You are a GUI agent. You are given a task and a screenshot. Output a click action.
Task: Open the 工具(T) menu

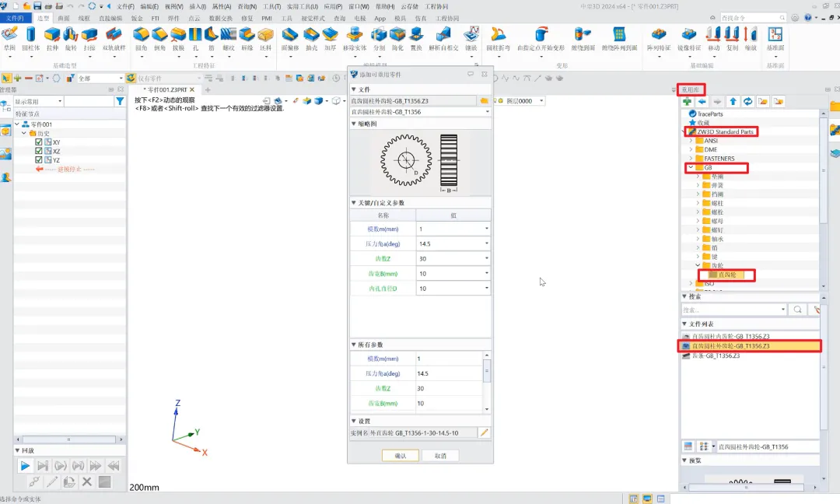coord(271,6)
